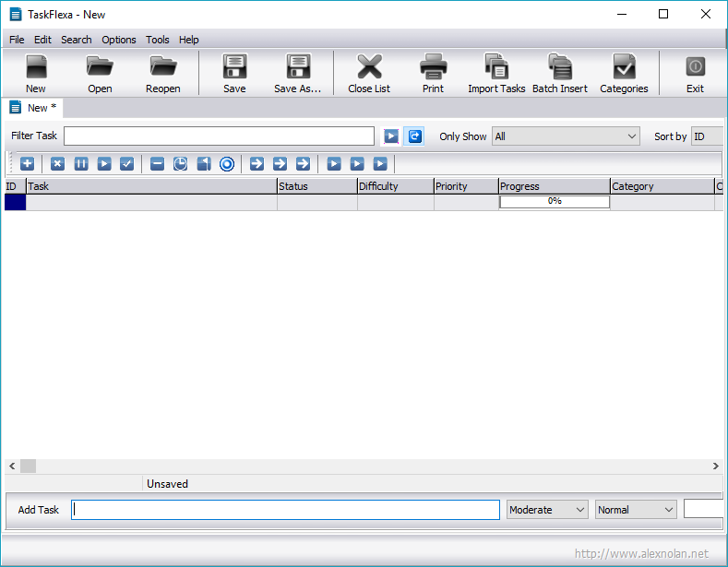Open the Tools menu
728x567 pixels.
(158, 40)
